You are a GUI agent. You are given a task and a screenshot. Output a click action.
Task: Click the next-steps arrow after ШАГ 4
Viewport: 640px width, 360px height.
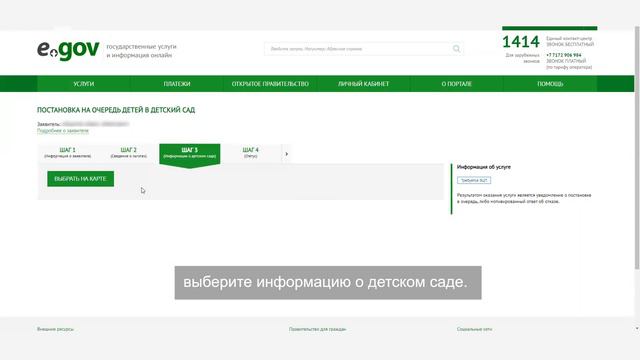pos(287,154)
